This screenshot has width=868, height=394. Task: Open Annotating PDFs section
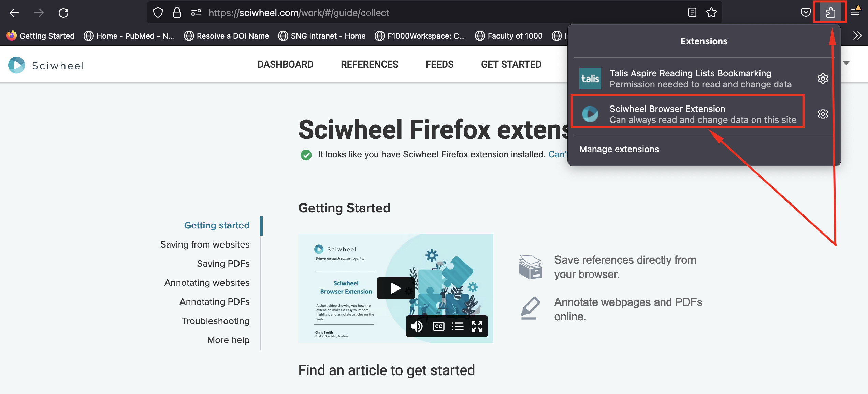214,302
